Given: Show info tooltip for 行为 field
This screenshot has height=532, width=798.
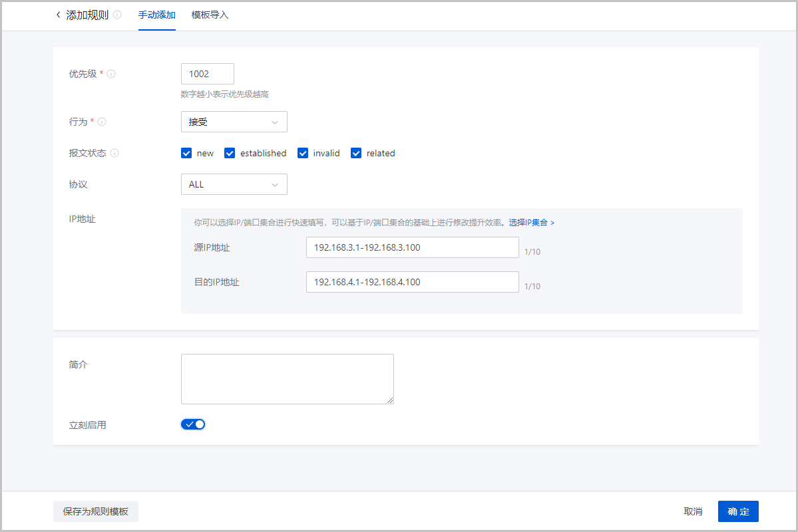Looking at the screenshot, I should click(102, 122).
